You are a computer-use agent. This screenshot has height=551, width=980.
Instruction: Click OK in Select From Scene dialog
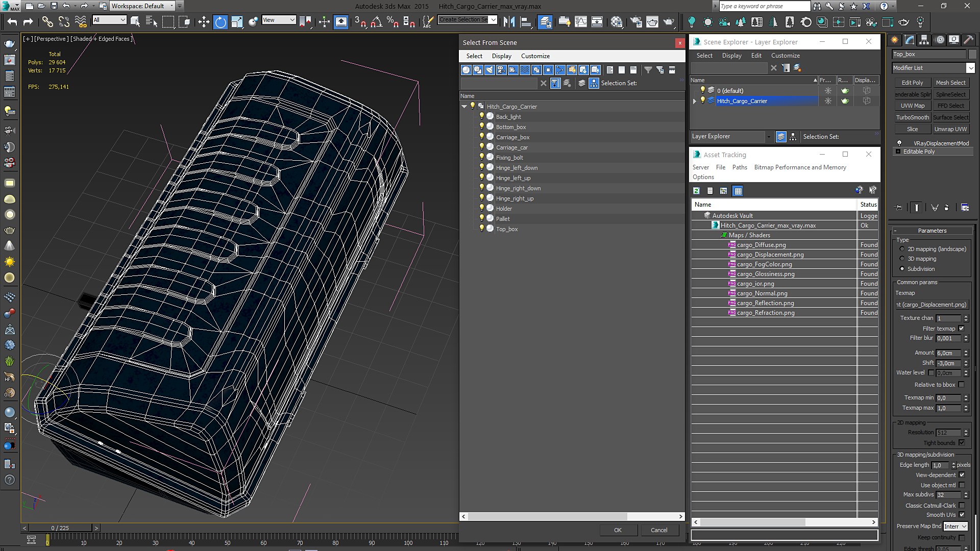click(618, 530)
